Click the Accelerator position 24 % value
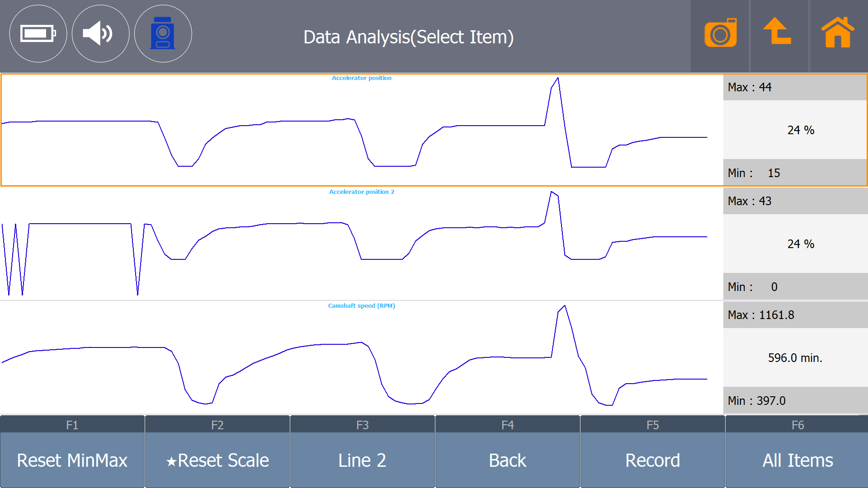The image size is (868, 488). click(800, 130)
